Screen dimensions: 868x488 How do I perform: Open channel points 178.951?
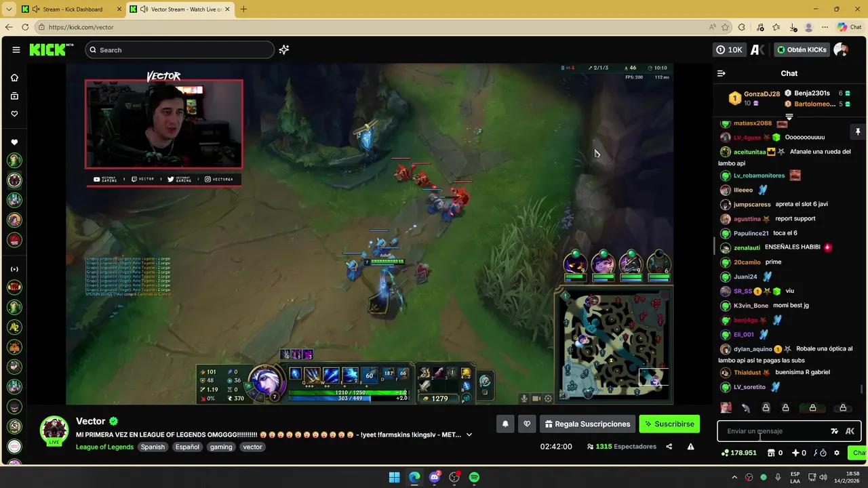pos(738,453)
